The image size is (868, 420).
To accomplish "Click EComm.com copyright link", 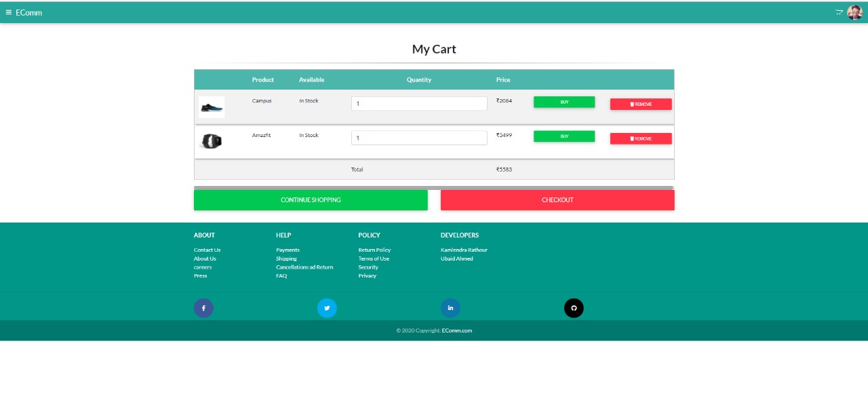I will pos(457,330).
